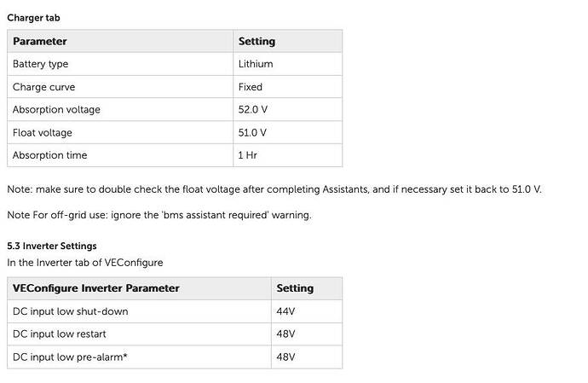Select the 'Absorption voltage' row label
Image resolution: width=588 pixels, height=383 pixels.
[56, 110]
